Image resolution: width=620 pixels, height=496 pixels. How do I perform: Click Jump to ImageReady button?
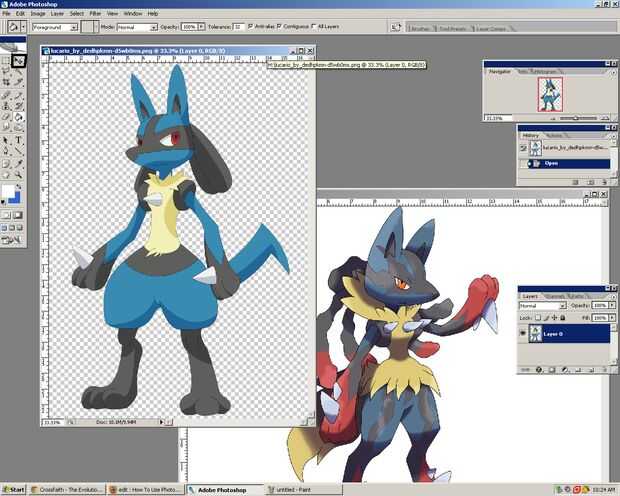click(11, 240)
